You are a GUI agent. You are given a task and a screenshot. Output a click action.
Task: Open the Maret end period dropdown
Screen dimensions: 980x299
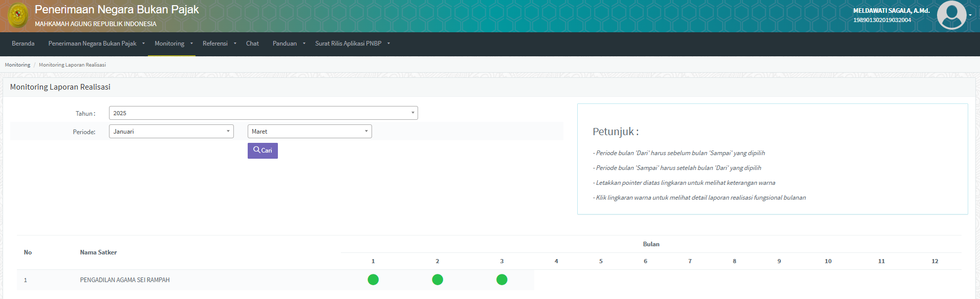tap(309, 132)
